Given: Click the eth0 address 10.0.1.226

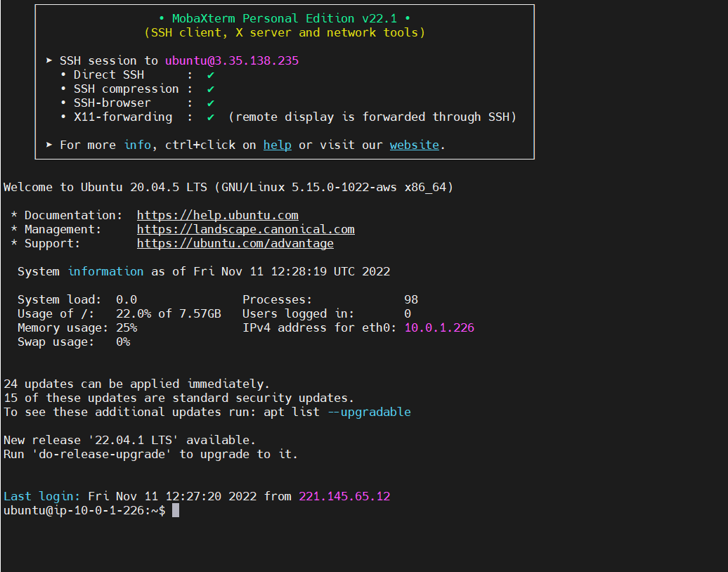Looking at the screenshot, I should click(x=439, y=327).
